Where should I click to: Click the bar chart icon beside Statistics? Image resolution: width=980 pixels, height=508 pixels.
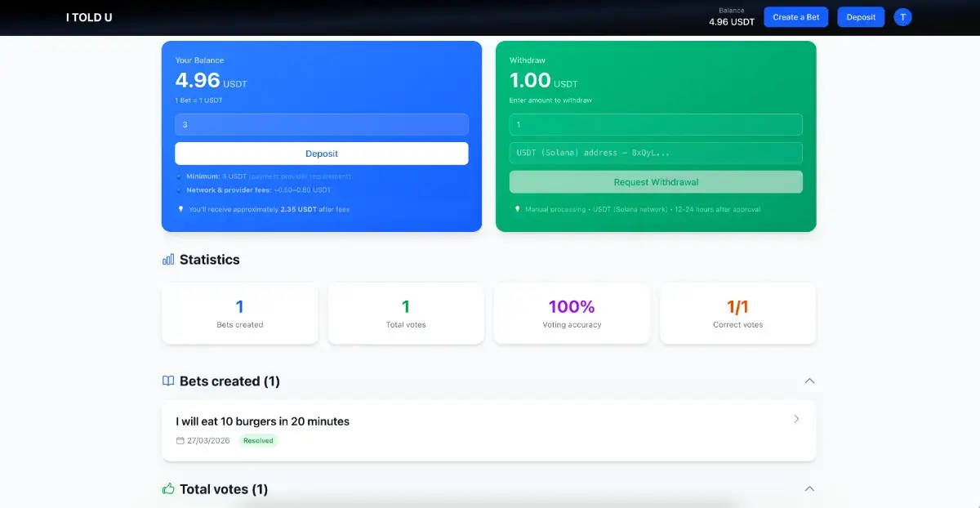tap(168, 260)
